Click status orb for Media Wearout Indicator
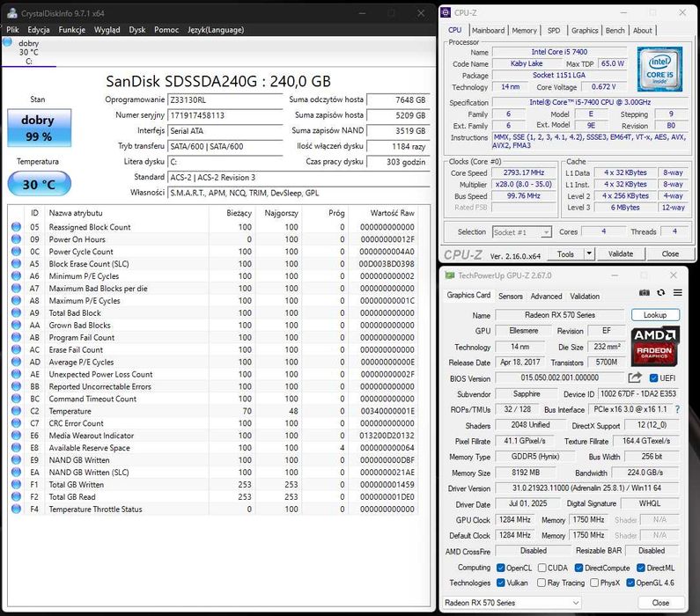Screen dimensions: 700x616 click(16, 436)
